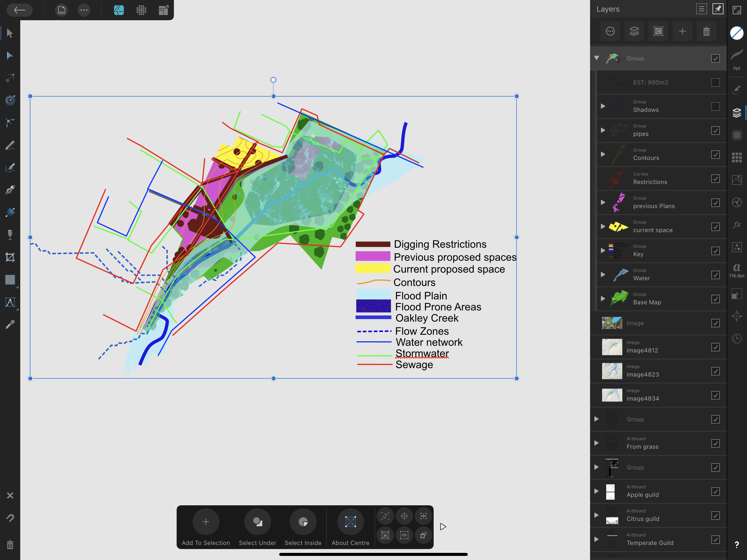
Task: Select the Pencil tool
Action: (x=10, y=145)
